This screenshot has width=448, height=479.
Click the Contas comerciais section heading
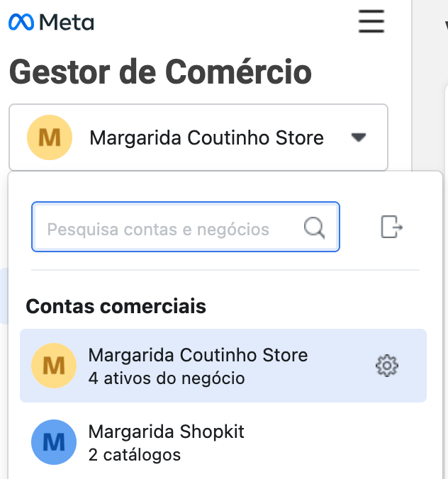(116, 307)
